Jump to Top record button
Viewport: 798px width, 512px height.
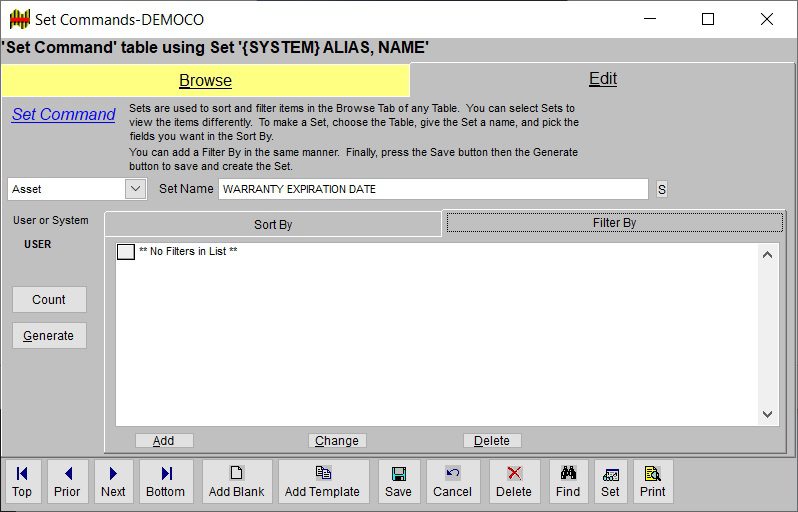click(x=22, y=481)
